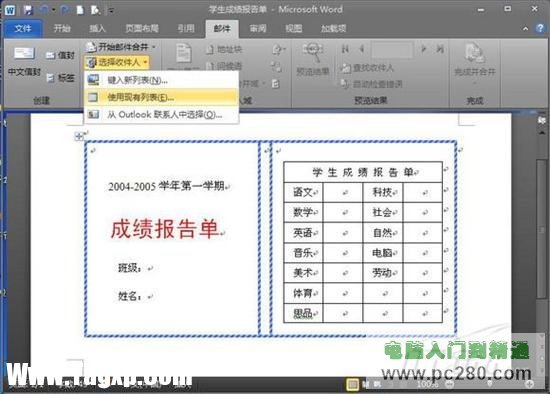
Task: Open the undo history dropdown arrow
Action: tap(54, 10)
